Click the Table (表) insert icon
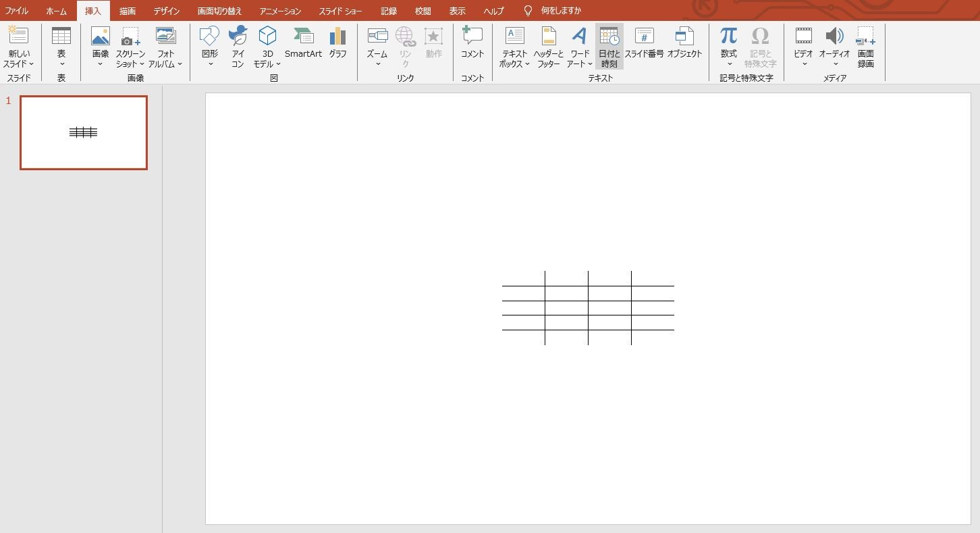The height and width of the screenshot is (533, 980). [61, 36]
